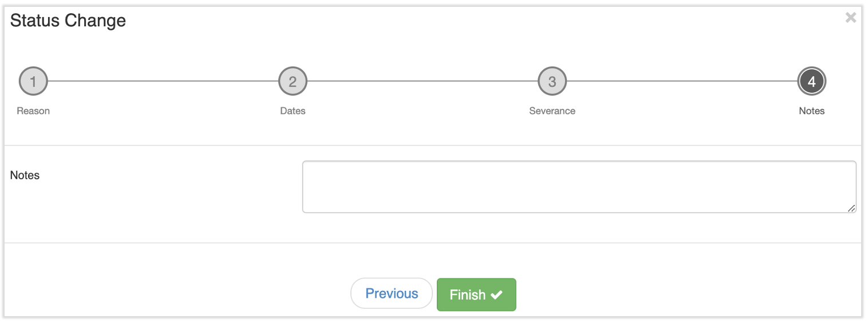Click the active step 4 circle
Viewport: 868px width, 323px height.
(x=811, y=81)
